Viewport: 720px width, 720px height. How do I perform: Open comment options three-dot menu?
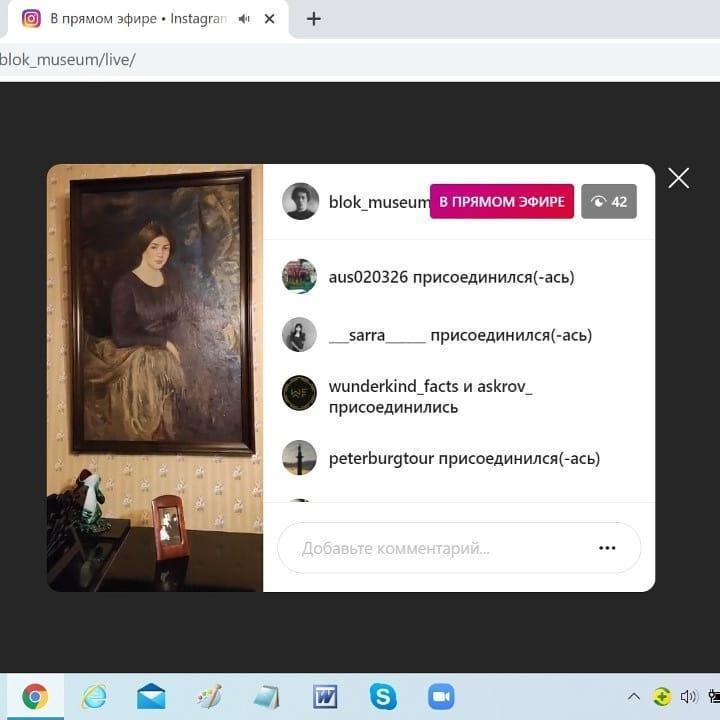pos(607,548)
